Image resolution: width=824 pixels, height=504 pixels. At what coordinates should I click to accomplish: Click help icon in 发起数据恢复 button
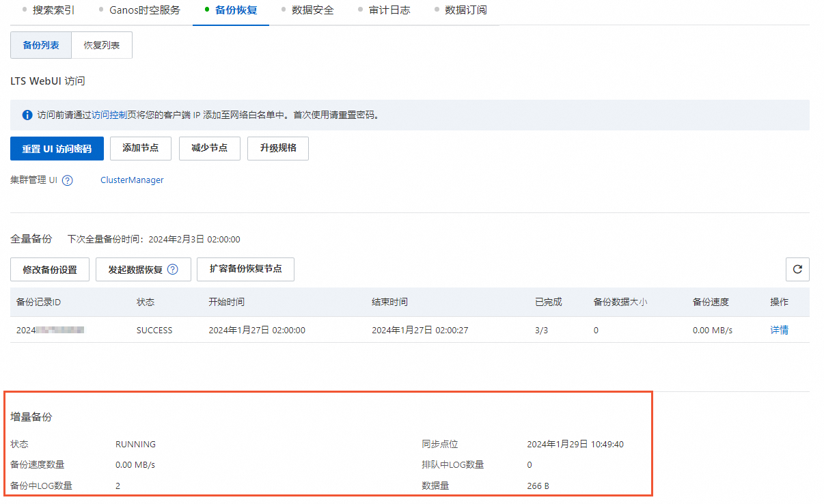point(173,269)
